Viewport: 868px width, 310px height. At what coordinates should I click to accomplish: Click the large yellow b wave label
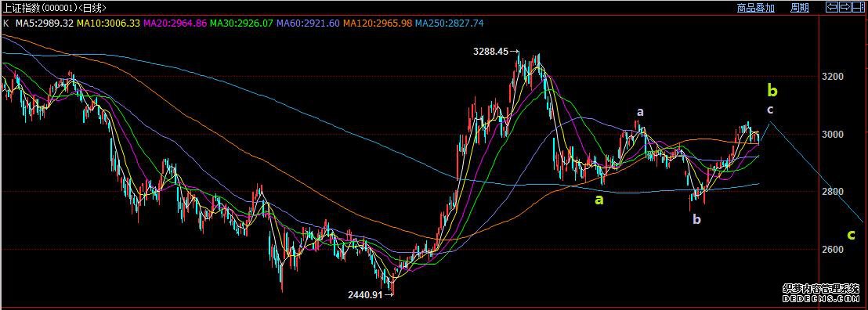tap(772, 90)
